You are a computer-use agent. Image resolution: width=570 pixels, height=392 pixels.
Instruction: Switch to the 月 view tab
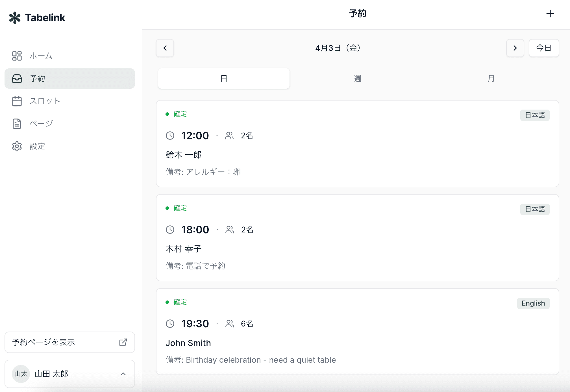click(491, 79)
